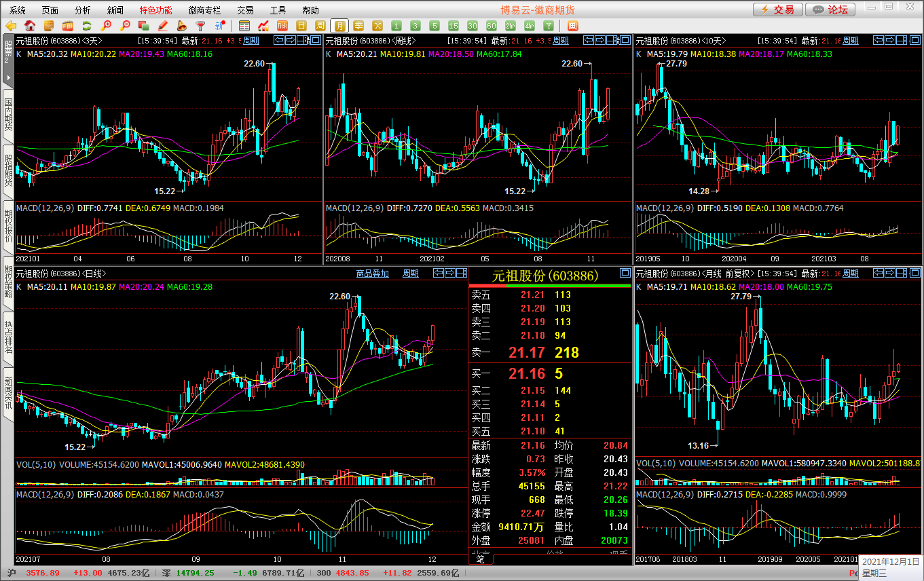This screenshot has width=924, height=581.
Task: Select the 60-minute period button
Action: 492,26
